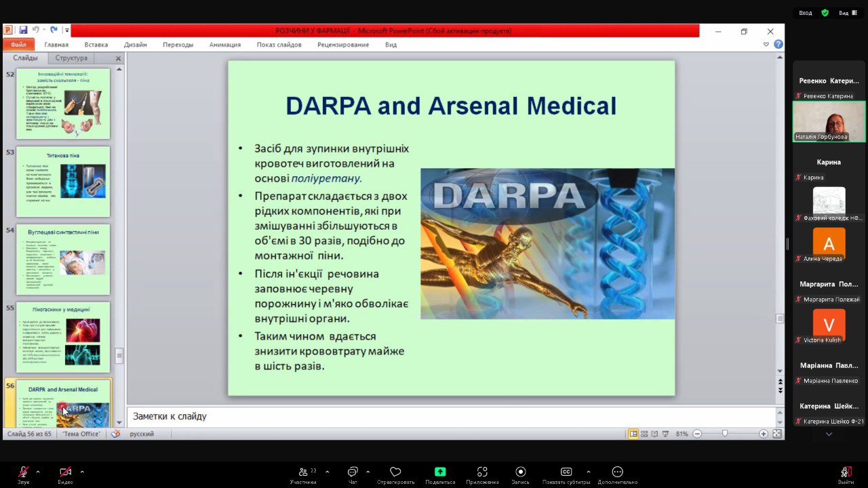This screenshot has height=488, width=868.
Task: Click the Redo icon in Quick Access toolbar
Action: click(54, 30)
